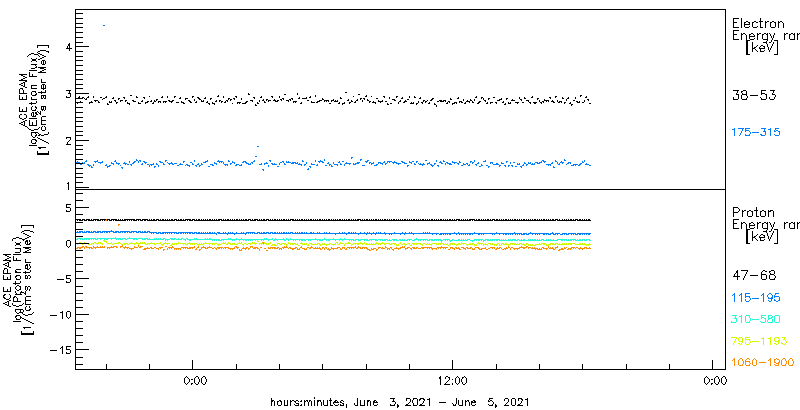
Task: Click the Electron Energy range legend title
Action: click(x=765, y=36)
